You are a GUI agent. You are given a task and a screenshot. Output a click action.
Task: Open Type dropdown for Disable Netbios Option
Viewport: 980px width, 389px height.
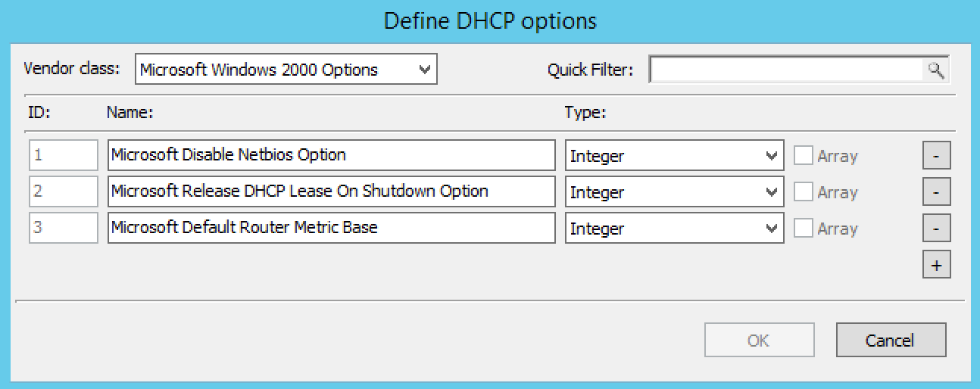point(674,156)
